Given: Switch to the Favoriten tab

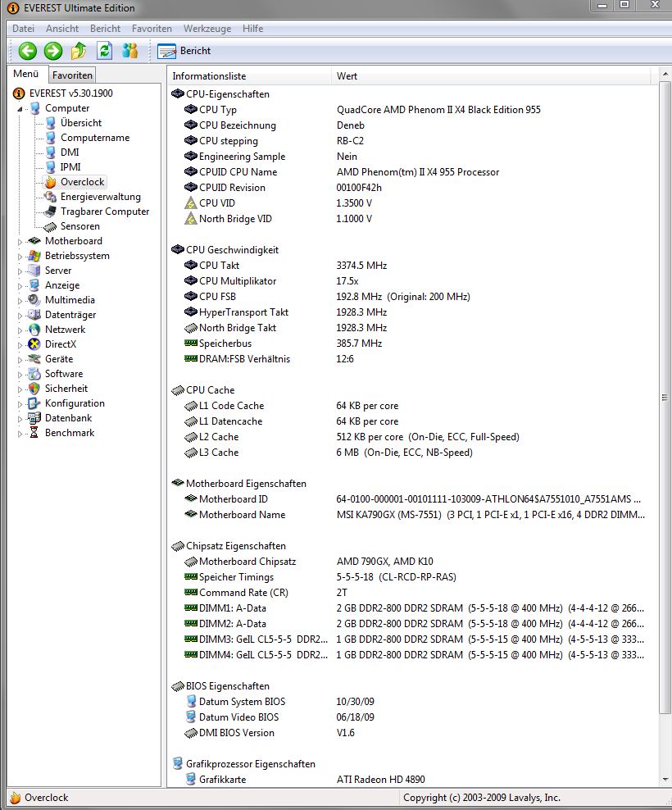Looking at the screenshot, I should 72,75.
